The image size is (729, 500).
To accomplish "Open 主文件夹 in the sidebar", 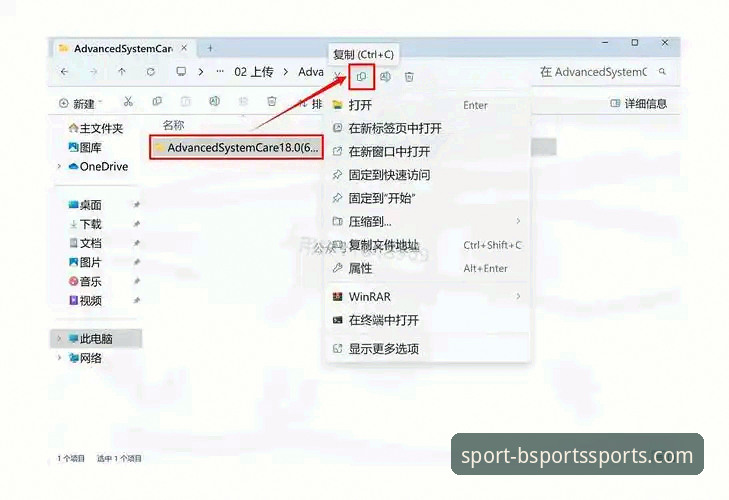I will [x=96, y=128].
